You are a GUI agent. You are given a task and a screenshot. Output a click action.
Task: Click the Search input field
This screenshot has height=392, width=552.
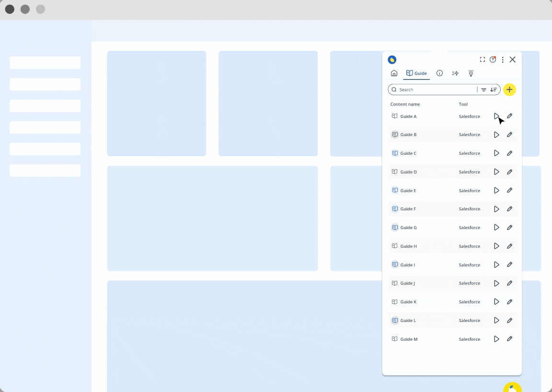[x=437, y=90]
